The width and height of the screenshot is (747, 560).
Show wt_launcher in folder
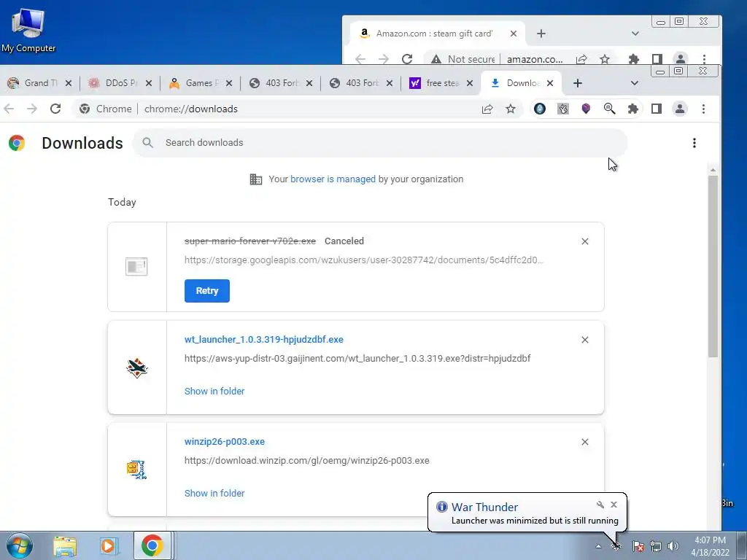click(x=214, y=391)
